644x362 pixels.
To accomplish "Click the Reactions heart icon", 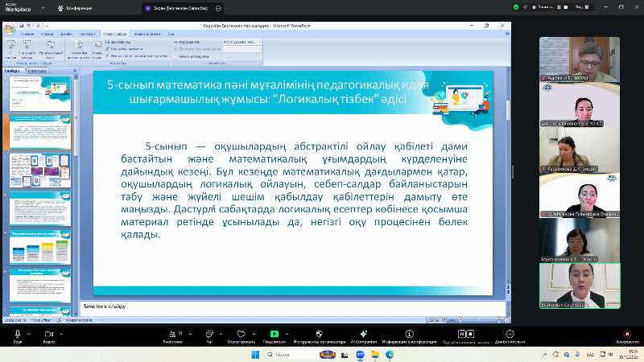I will 240,333.
